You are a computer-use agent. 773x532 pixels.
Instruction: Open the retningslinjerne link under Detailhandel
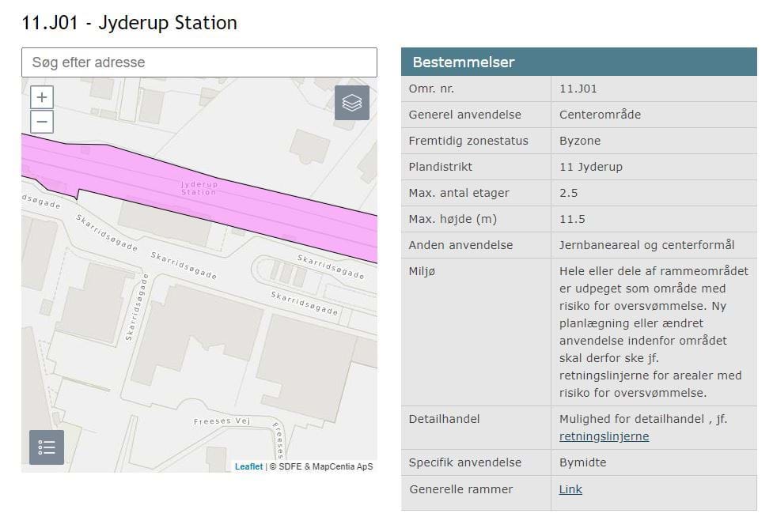coord(604,436)
